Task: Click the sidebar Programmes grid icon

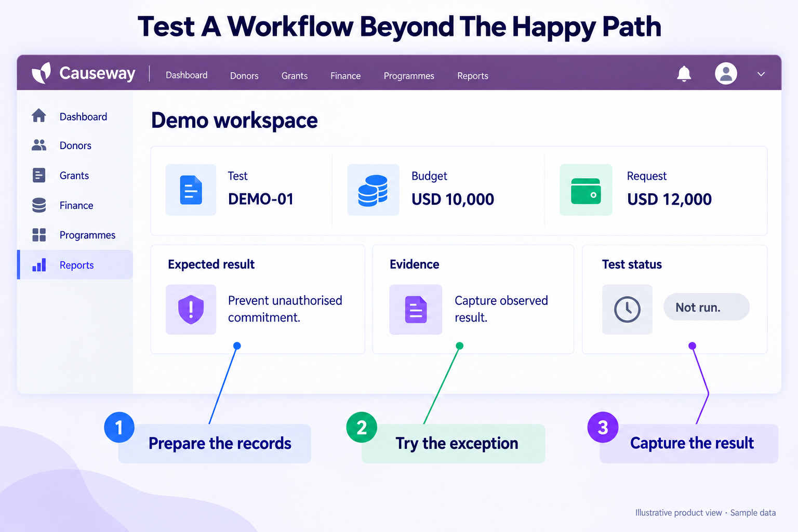Action: [x=39, y=235]
